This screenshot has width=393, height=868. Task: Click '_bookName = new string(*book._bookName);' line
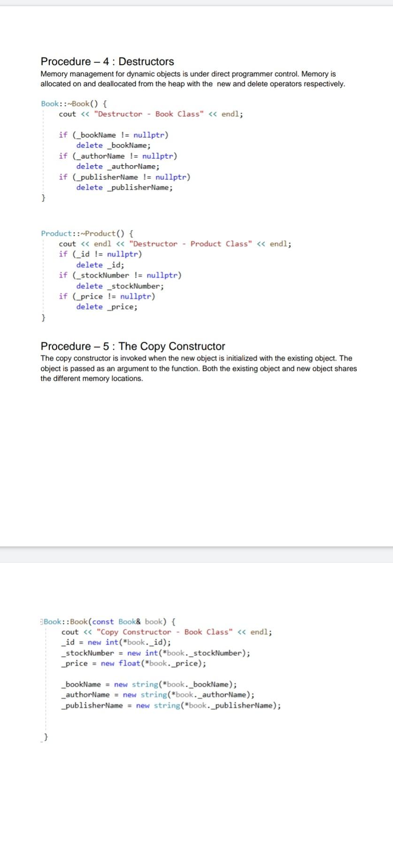(x=149, y=684)
